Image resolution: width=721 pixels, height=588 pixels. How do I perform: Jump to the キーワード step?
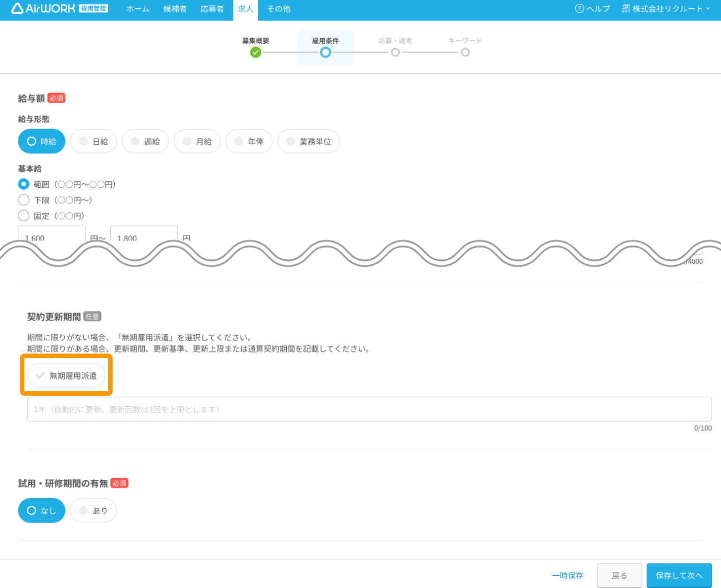point(465,47)
